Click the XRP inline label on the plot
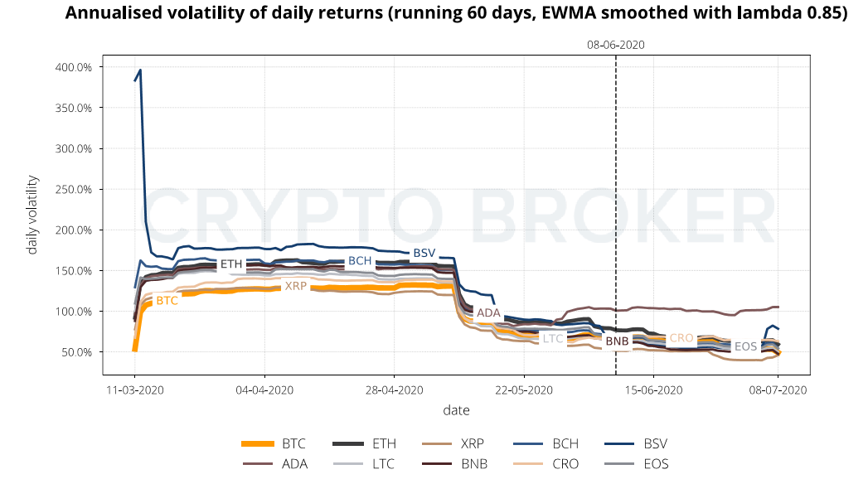Viewport: 868px width, 484px height. (x=296, y=286)
